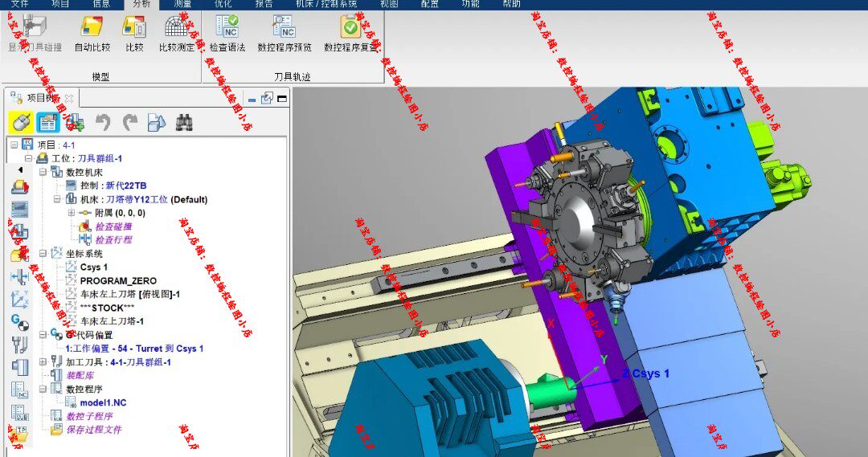Click the models shapes icon in tree toolbar
Image resolution: width=868 pixels, height=457 pixels.
click(x=157, y=122)
